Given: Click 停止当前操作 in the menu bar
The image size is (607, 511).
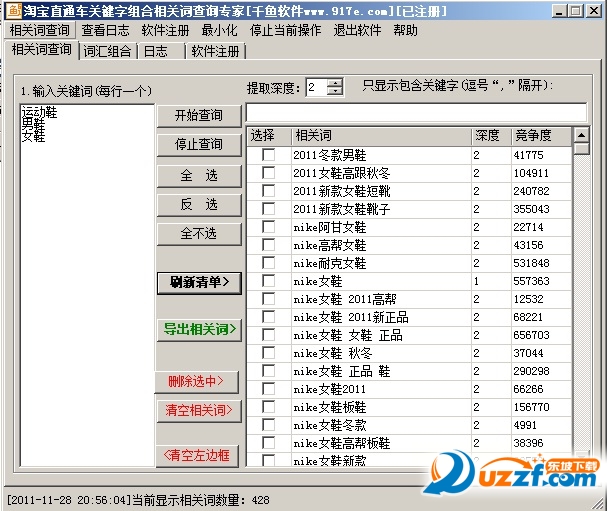Looking at the screenshot, I should pos(285,30).
